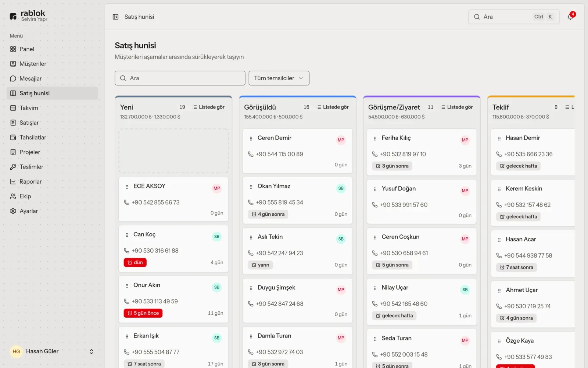Click SB avatar on Okan Yılmaz card
The image size is (588, 368).
pos(341,188)
